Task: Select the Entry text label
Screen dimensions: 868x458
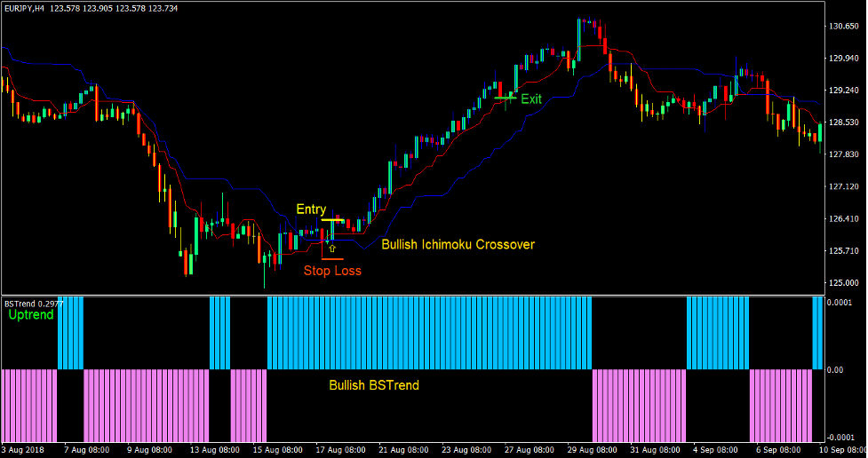Action: pyautogui.click(x=311, y=209)
